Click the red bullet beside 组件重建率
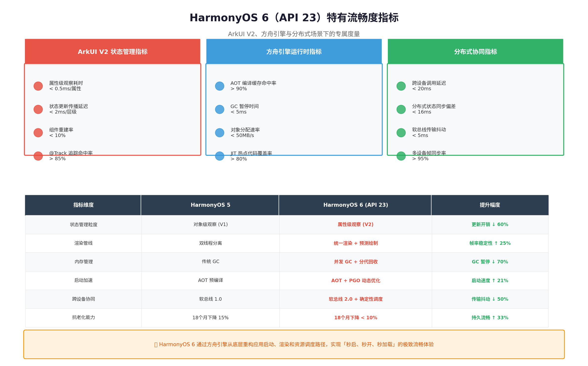The image size is (588, 366). (x=38, y=133)
